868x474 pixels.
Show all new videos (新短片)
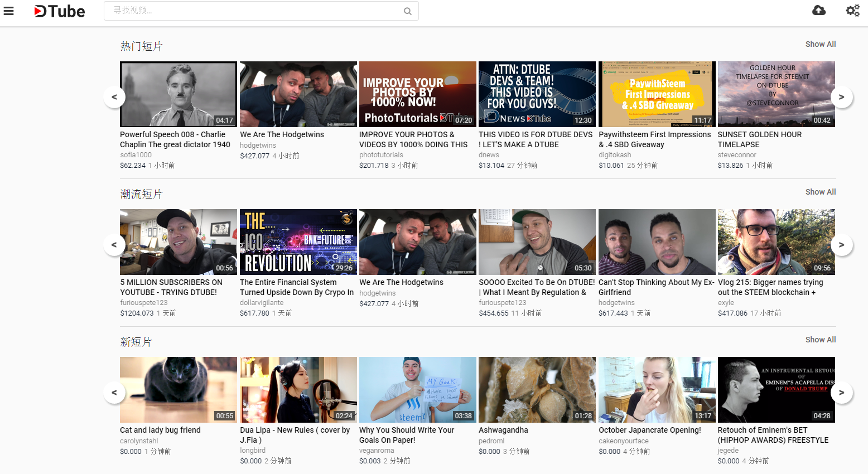[821, 340]
